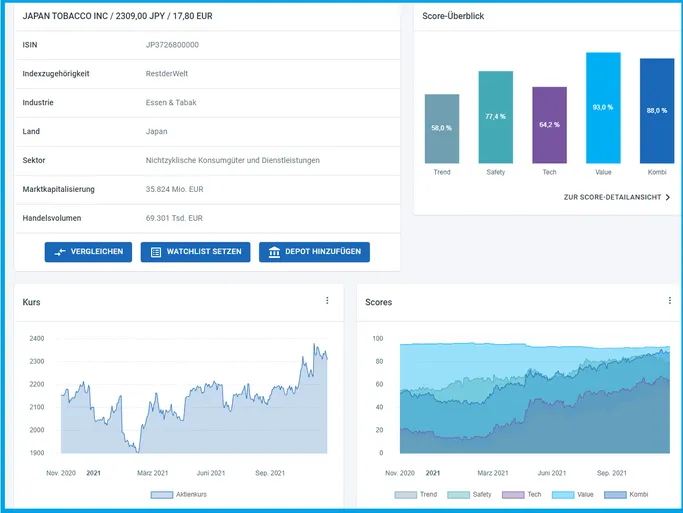The width and height of the screenshot is (683, 513).
Task: Click the Tech axis label under bars
Action: (x=549, y=172)
